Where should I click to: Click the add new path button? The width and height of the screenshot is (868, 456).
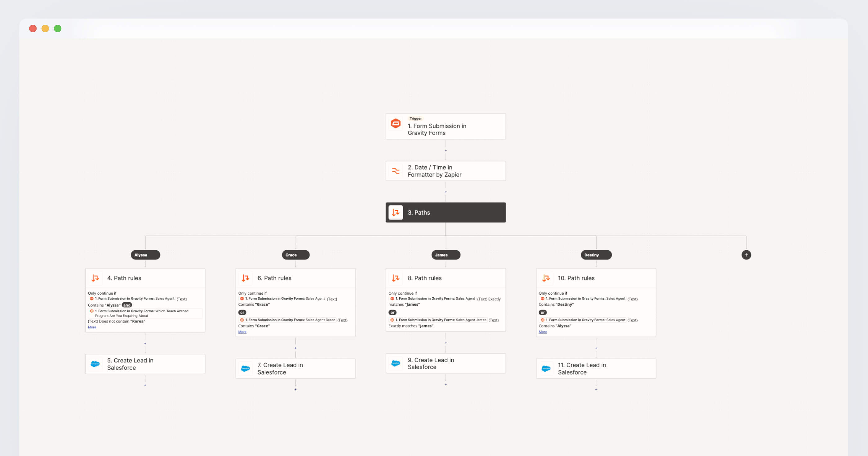745,255
